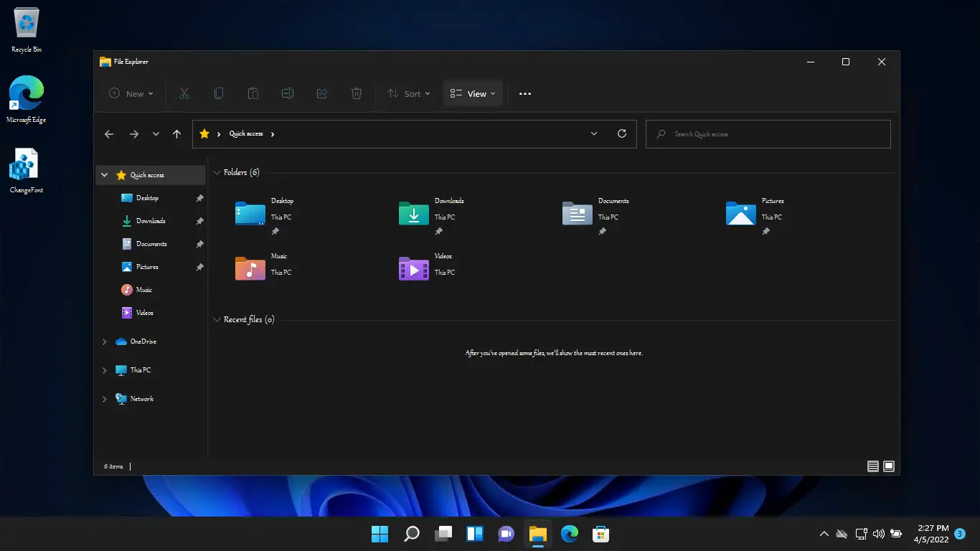The height and width of the screenshot is (551, 980).
Task: Refresh the Quick access view
Action: point(622,133)
